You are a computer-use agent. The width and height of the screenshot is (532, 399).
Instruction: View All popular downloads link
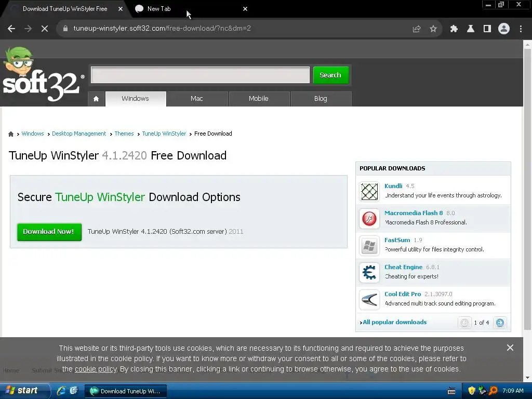pos(395,322)
